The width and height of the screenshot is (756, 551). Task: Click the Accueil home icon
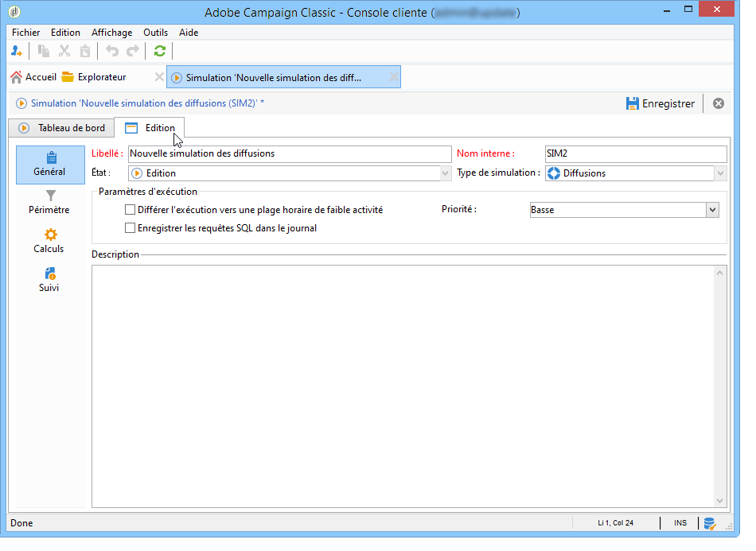[x=17, y=77]
